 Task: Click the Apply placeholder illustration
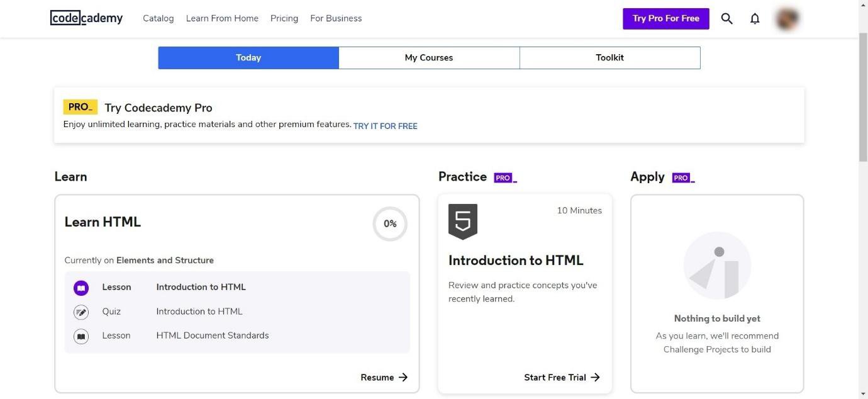pos(717,266)
